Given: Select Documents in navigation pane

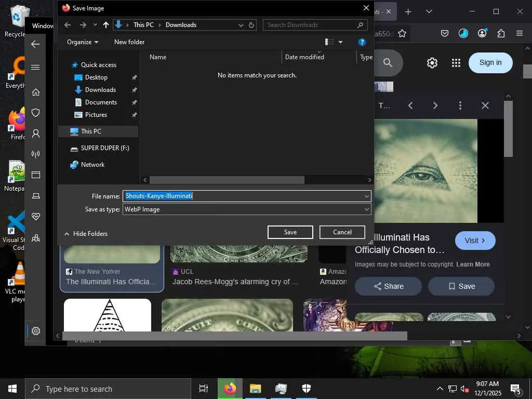Looking at the screenshot, I should [101, 102].
